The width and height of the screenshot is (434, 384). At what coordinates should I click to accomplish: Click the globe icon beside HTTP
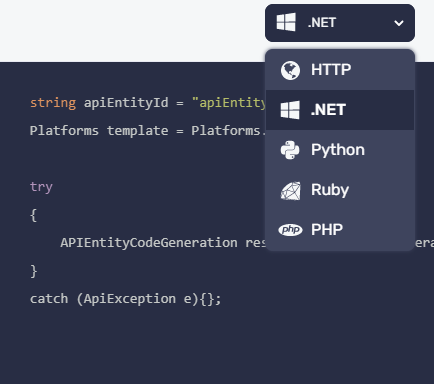pos(290,70)
